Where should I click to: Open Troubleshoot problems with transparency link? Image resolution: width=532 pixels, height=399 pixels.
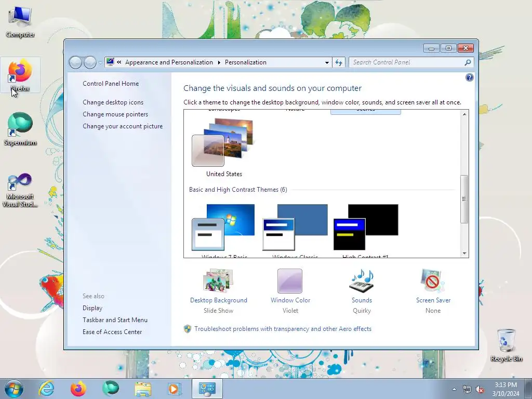point(283,328)
